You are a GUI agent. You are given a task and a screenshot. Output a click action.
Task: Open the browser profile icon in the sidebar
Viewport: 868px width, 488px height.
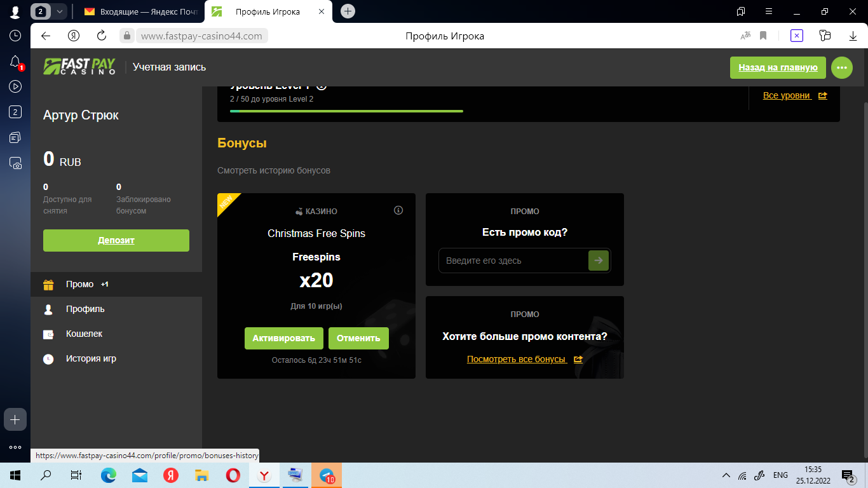(15, 12)
